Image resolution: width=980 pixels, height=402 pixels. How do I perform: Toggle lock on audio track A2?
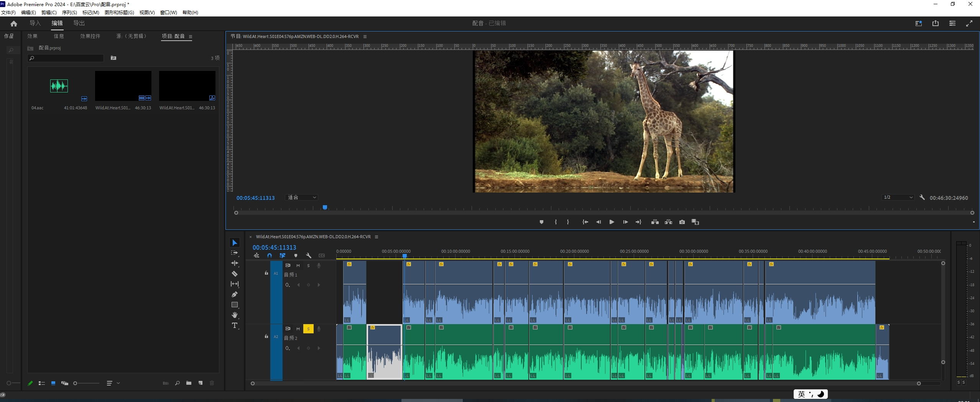(x=266, y=336)
